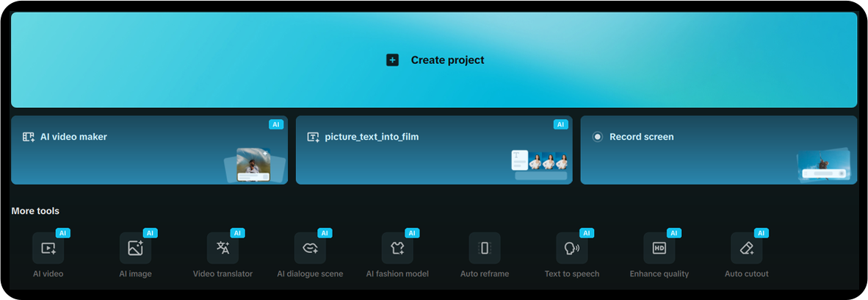Image resolution: width=868 pixels, height=300 pixels.
Task: Click AI badge above Enhance quality tool
Action: tap(673, 233)
